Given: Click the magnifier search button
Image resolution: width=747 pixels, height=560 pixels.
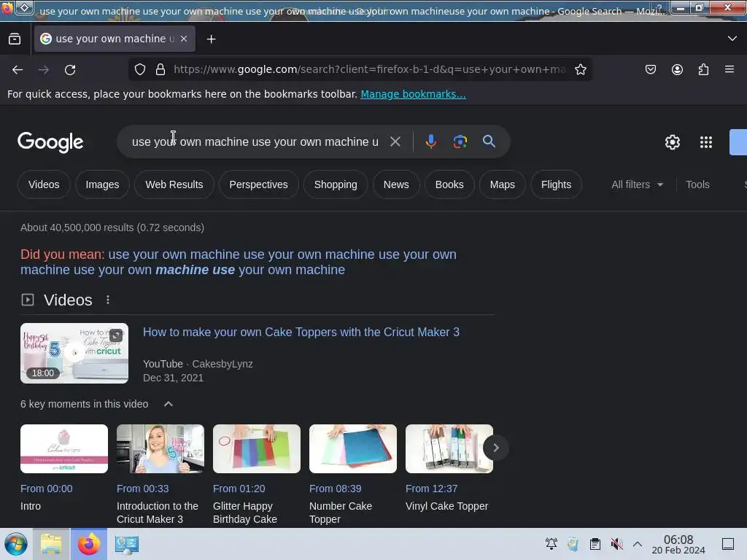Looking at the screenshot, I should [489, 141].
